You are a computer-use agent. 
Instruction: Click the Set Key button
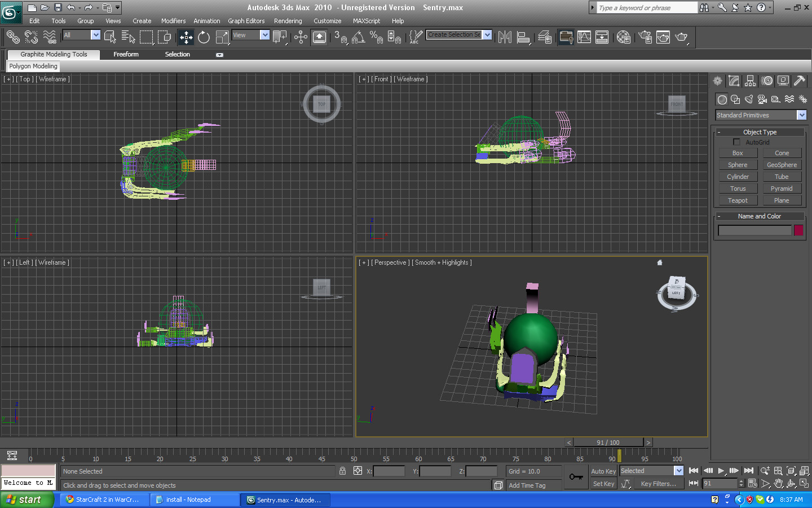click(x=603, y=484)
